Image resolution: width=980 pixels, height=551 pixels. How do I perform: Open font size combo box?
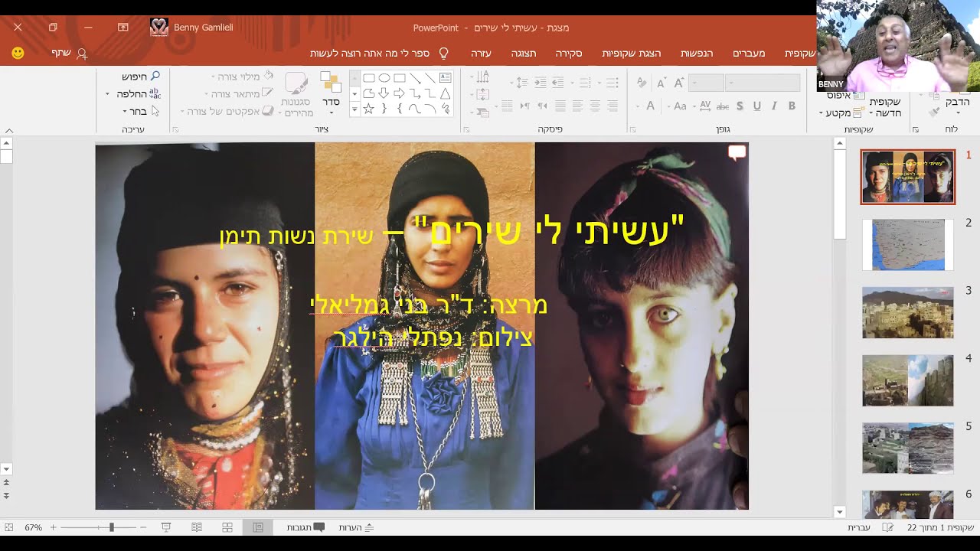706,83
